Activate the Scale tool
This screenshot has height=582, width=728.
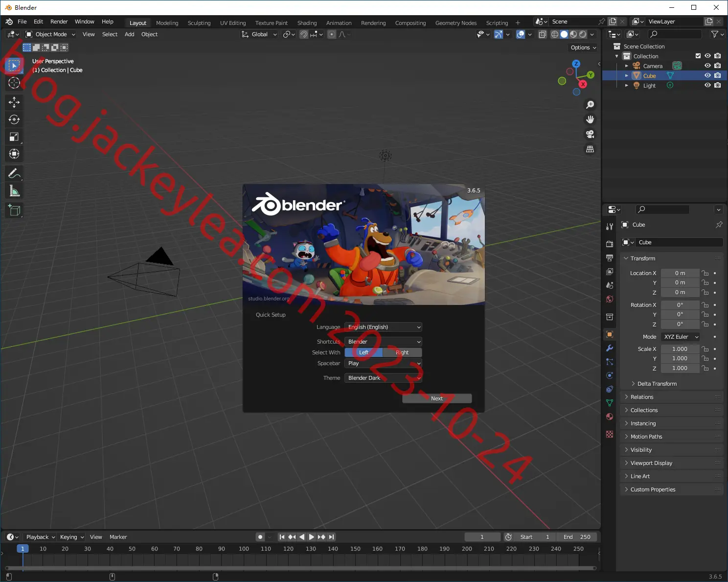(x=14, y=137)
